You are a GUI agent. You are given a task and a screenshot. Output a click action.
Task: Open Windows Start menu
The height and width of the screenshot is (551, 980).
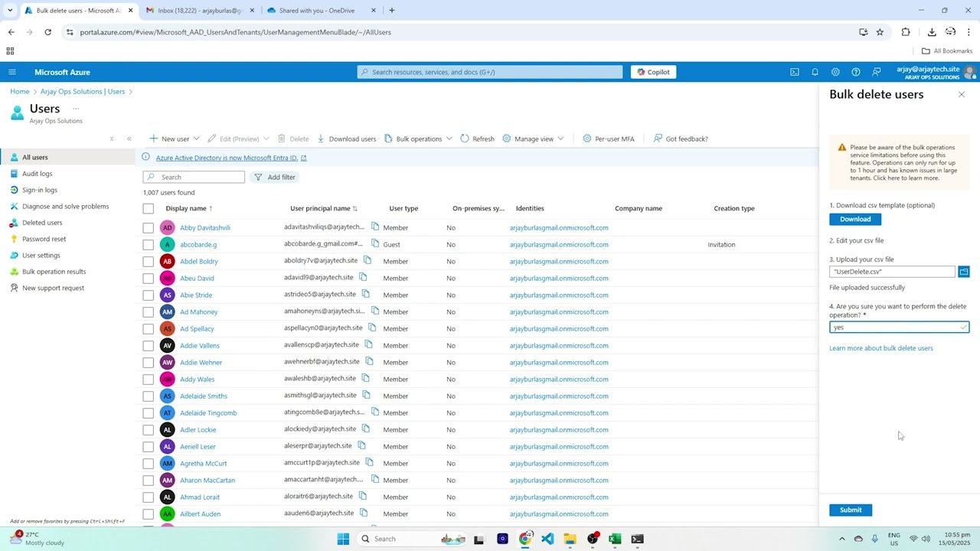343,539
